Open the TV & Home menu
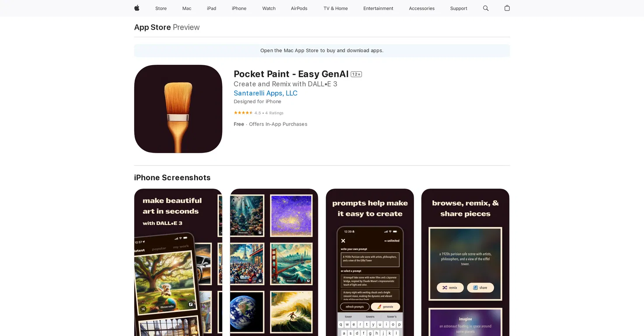Screen dimensions: 644x336 pyautogui.click(x=335, y=8)
